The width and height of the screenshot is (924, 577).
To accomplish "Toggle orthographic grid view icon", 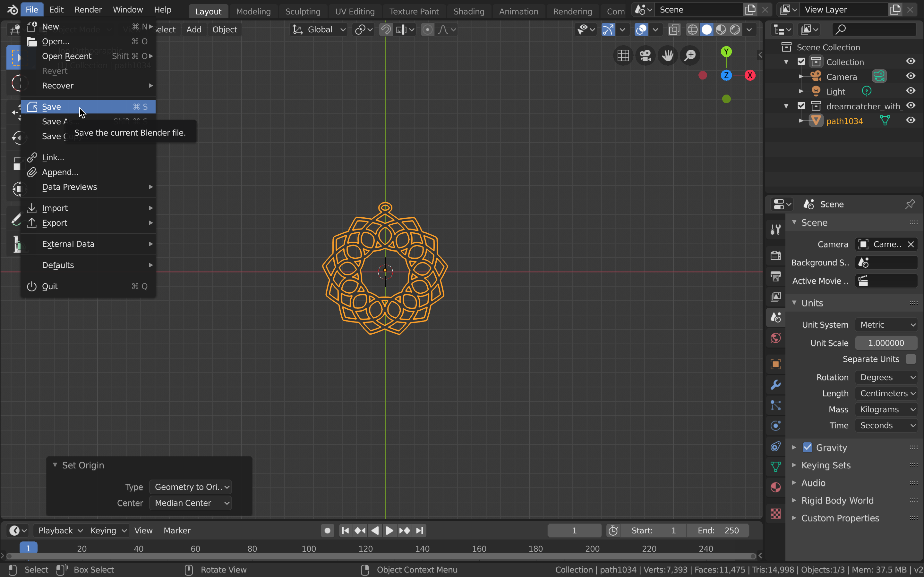I will 623,56.
